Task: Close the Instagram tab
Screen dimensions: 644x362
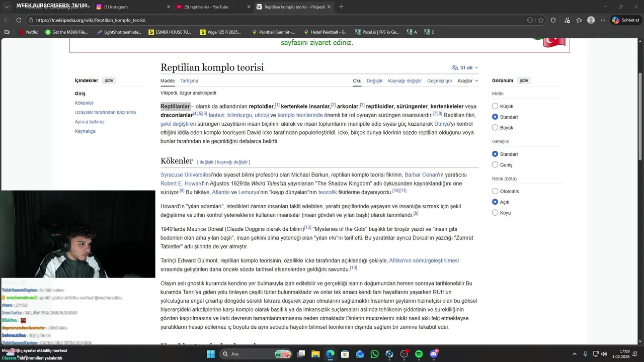Action: coord(169,7)
